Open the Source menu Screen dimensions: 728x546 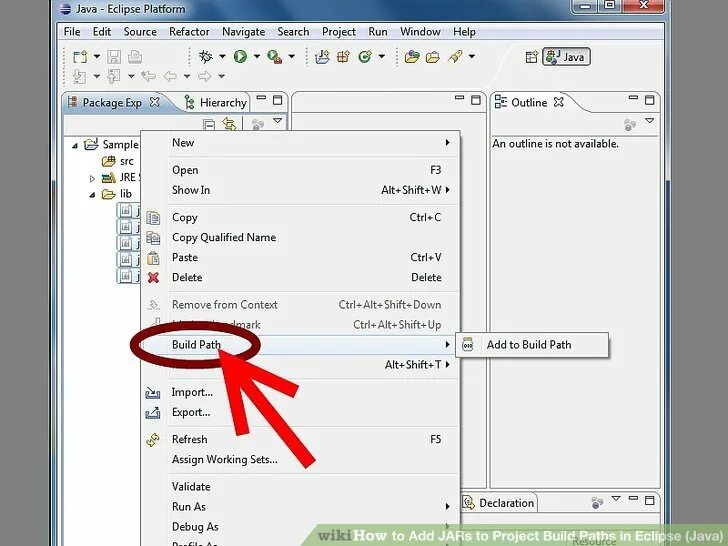[140, 32]
